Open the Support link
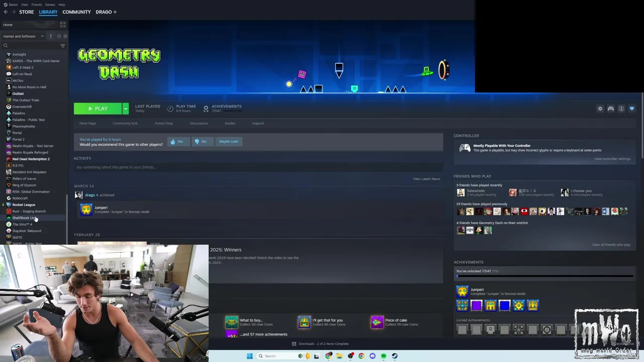Viewport: 644px width, 362px height. pyautogui.click(x=258, y=123)
